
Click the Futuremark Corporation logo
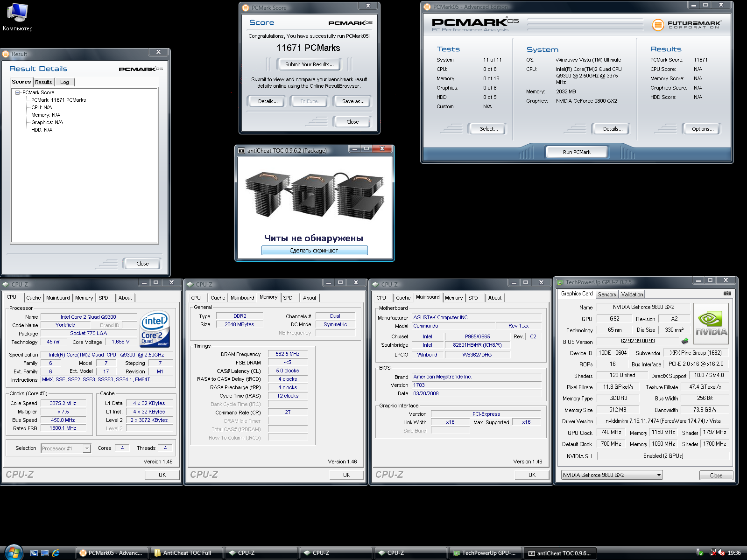(686, 25)
